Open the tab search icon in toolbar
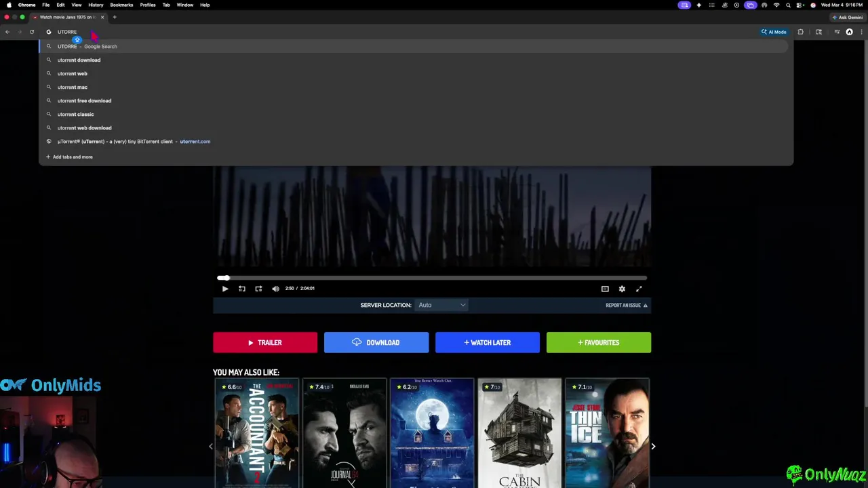 pyautogui.click(x=818, y=32)
